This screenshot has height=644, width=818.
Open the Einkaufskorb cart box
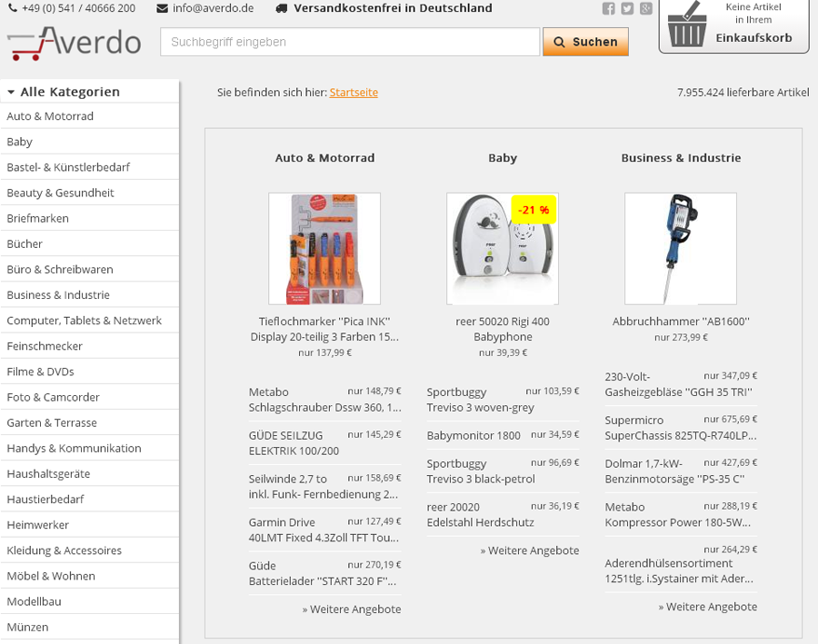[734, 25]
